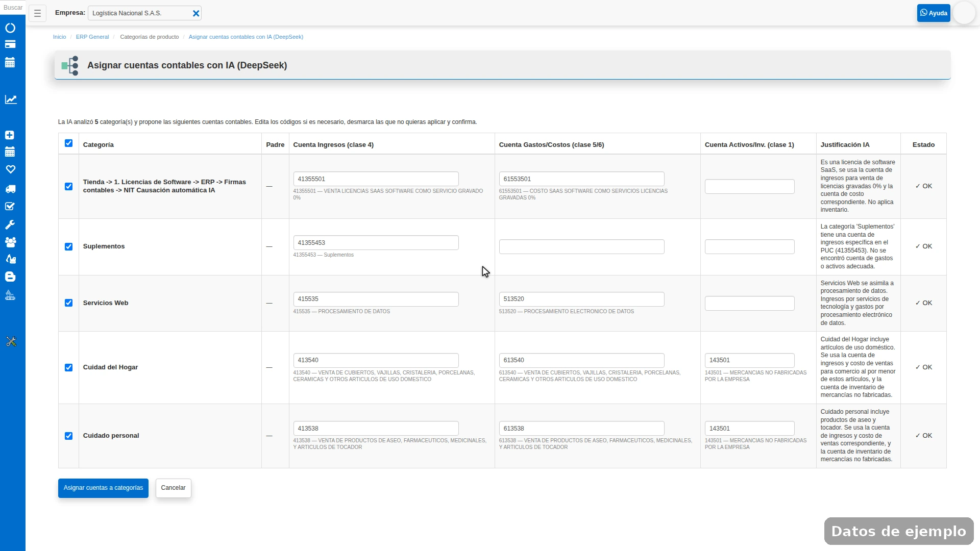Click empty asset account field for Suplementos
This screenshot has width=980, height=551.
749,247
